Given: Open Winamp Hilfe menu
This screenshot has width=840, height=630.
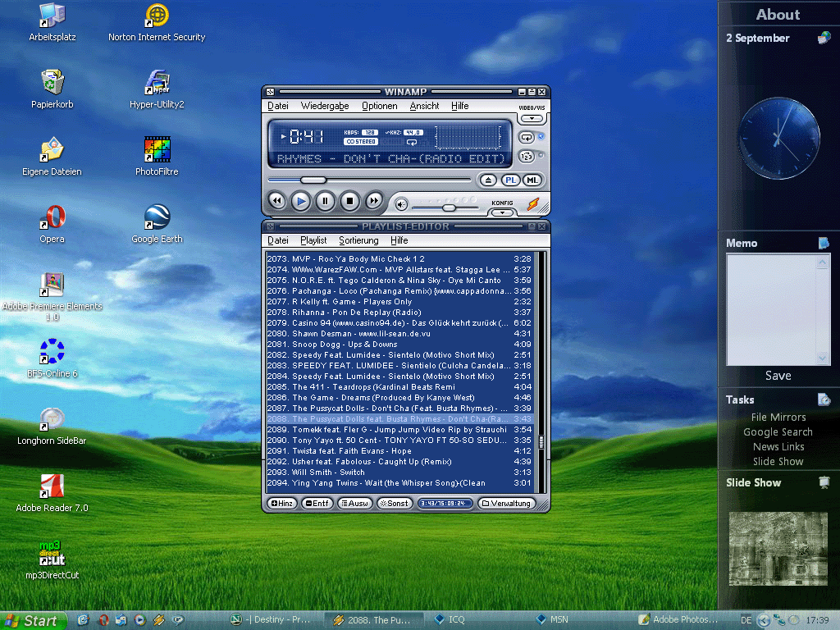Looking at the screenshot, I should pyautogui.click(x=459, y=106).
